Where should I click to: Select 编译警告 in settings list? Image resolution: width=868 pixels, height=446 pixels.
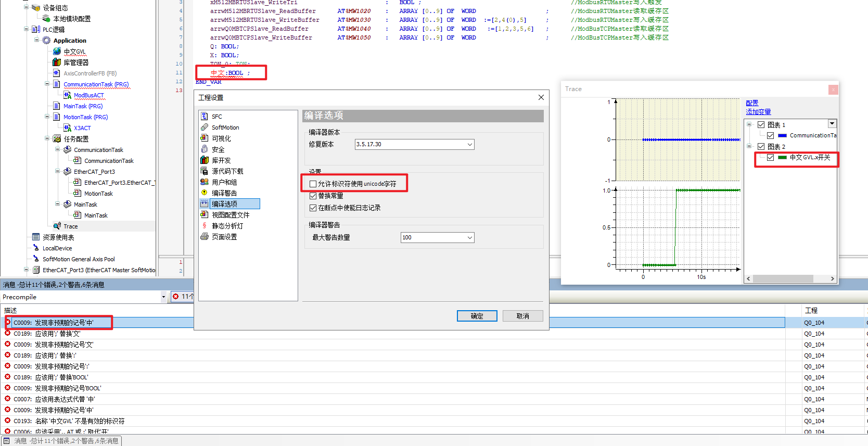click(224, 193)
